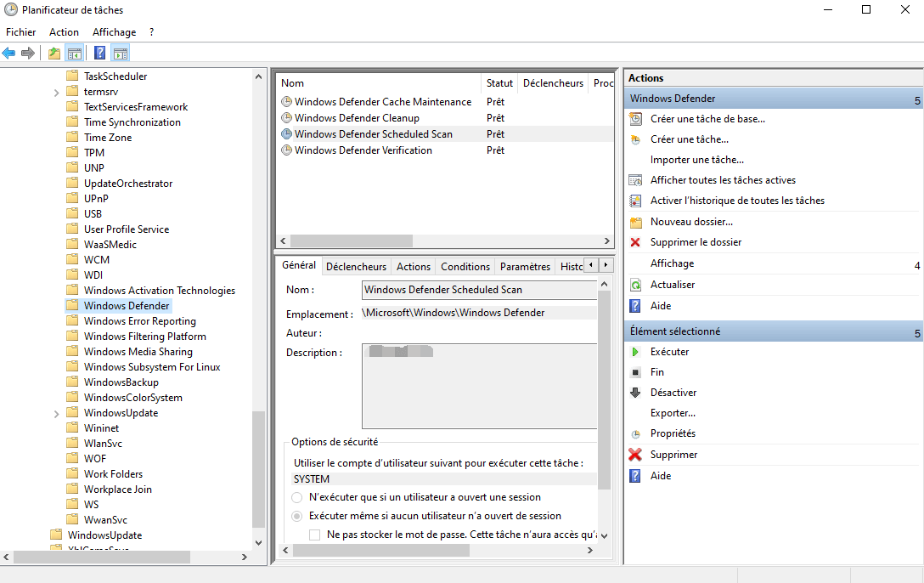Screen dimensions: 924x583
Task: Click the tab strip scroll-right arrow
Action: click(606, 265)
